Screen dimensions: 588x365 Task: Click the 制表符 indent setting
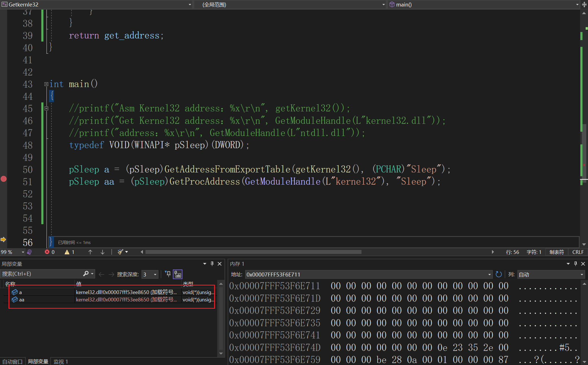click(556, 252)
